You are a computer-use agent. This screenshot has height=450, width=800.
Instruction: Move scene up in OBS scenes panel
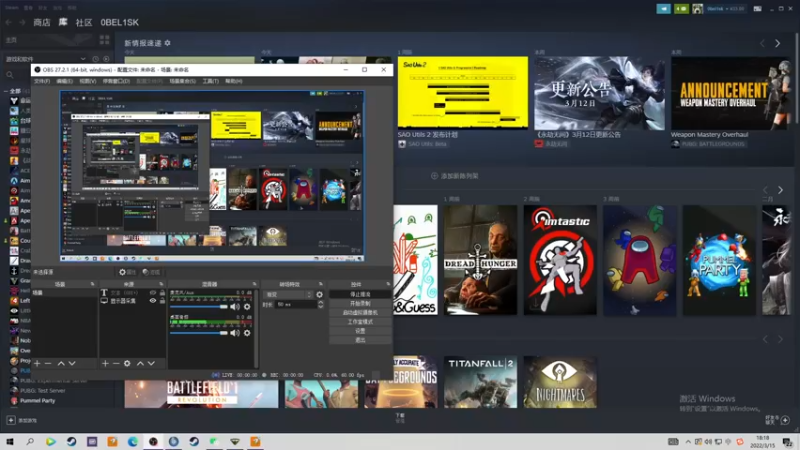[x=61, y=363]
